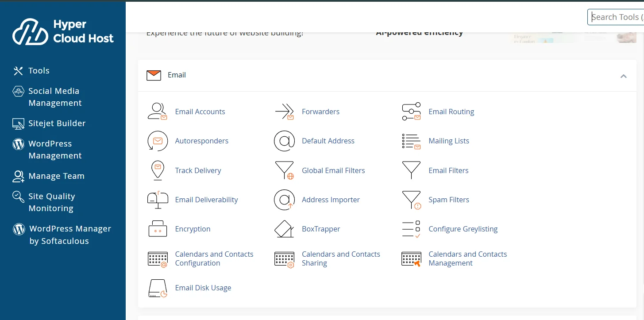This screenshot has width=644, height=320.
Task: Click the Address Importer icon
Action: click(x=284, y=200)
